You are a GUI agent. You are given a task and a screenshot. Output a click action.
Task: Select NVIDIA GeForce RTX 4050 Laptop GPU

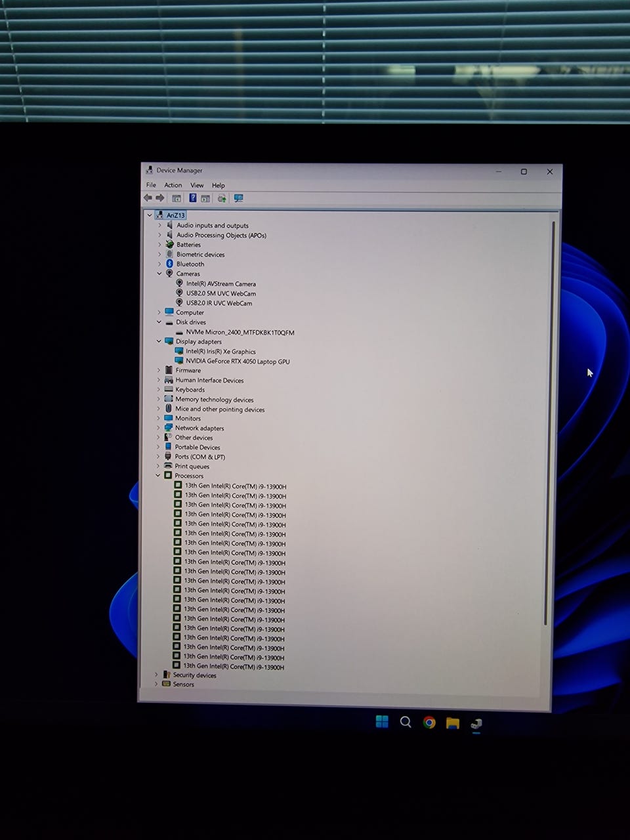[232, 361]
